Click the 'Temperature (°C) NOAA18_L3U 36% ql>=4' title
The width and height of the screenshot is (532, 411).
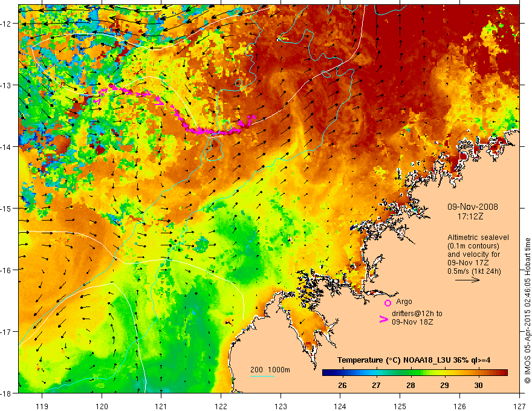[x=414, y=360]
